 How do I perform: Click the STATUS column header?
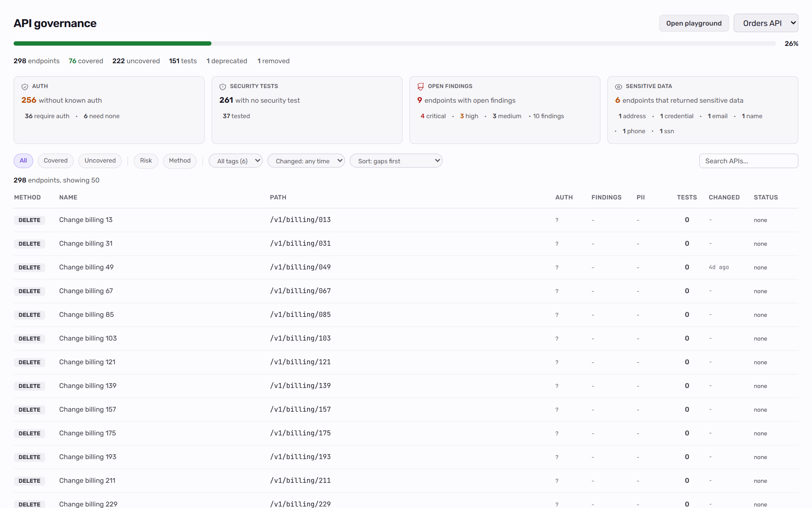[x=766, y=197]
